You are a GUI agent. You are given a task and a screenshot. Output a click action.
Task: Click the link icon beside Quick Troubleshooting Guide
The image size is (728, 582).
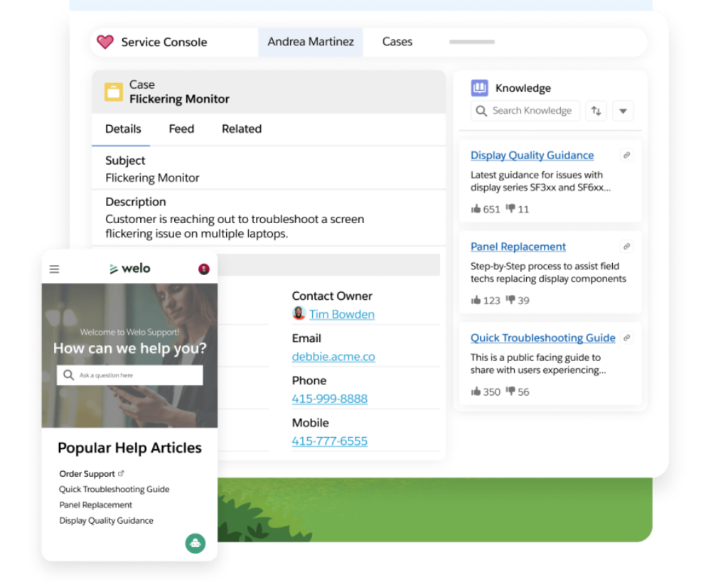click(x=626, y=338)
